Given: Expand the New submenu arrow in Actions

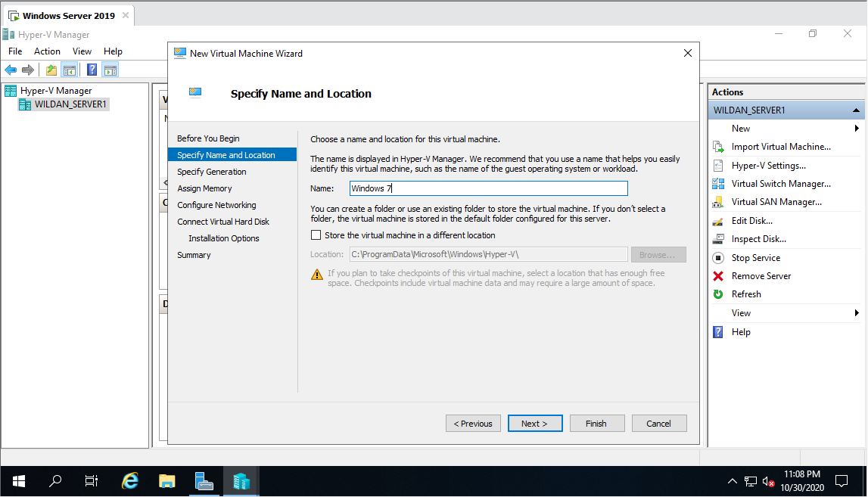Looking at the screenshot, I should coord(857,129).
